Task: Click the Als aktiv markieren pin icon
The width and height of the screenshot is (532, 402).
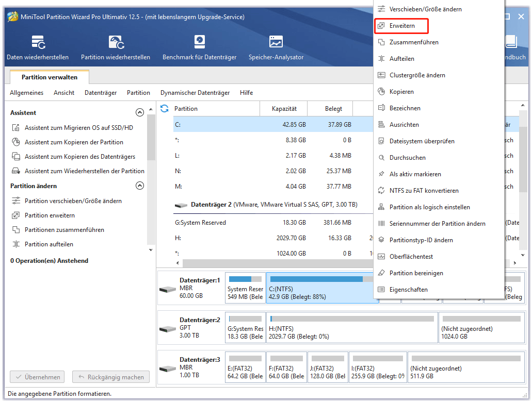Action: (381, 174)
